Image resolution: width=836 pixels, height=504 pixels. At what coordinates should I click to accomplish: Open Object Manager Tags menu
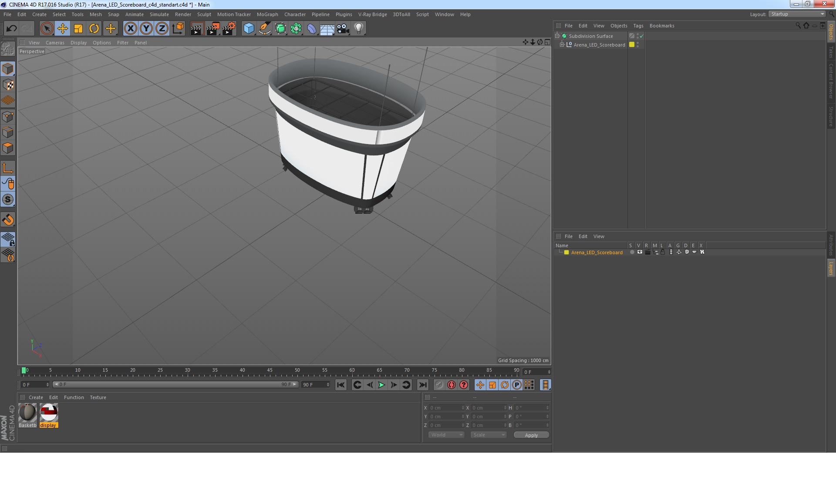(x=638, y=26)
